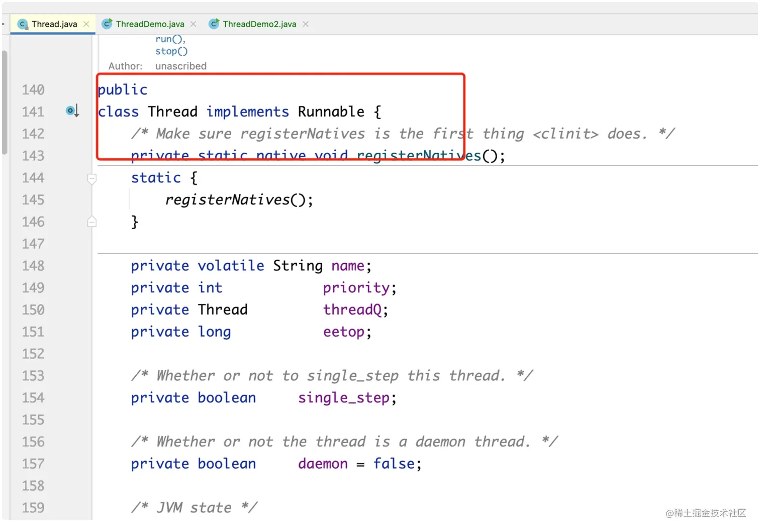Click the "registerNatives();" call on line 145
This screenshot has height=532, width=760.
[x=239, y=200]
